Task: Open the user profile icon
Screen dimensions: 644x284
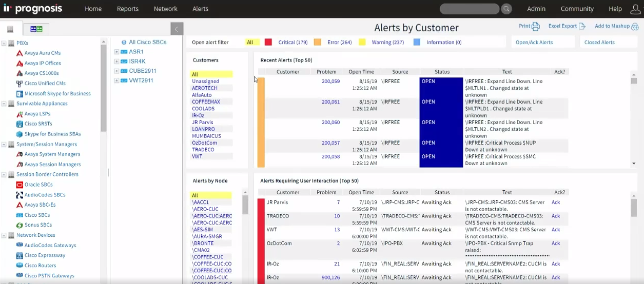Action: click(635, 9)
